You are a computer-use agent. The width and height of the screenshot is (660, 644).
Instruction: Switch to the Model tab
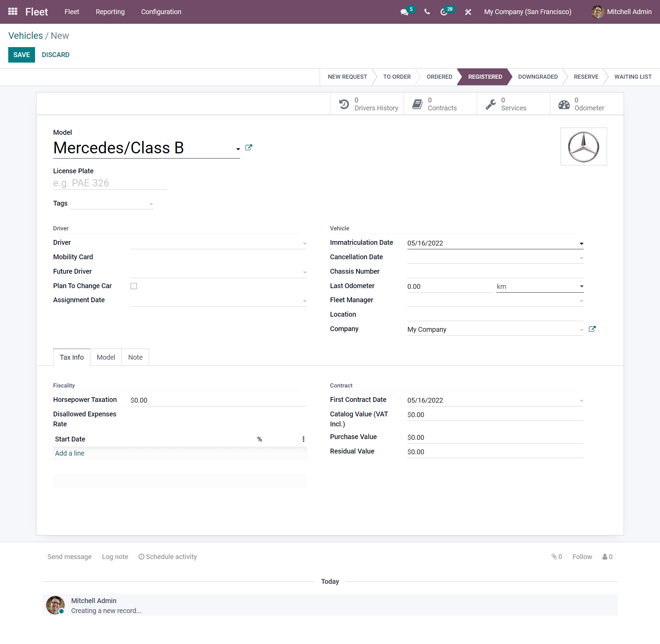tap(106, 357)
